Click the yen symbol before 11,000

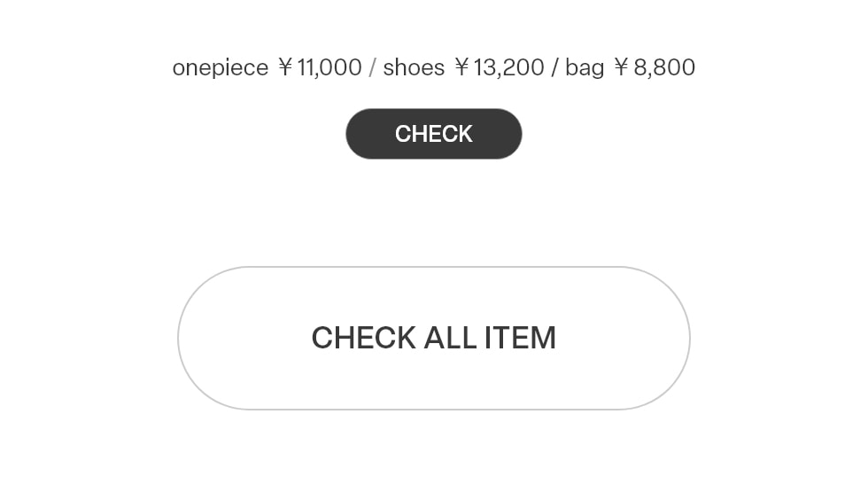pyautogui.click(x=285, y=67)
